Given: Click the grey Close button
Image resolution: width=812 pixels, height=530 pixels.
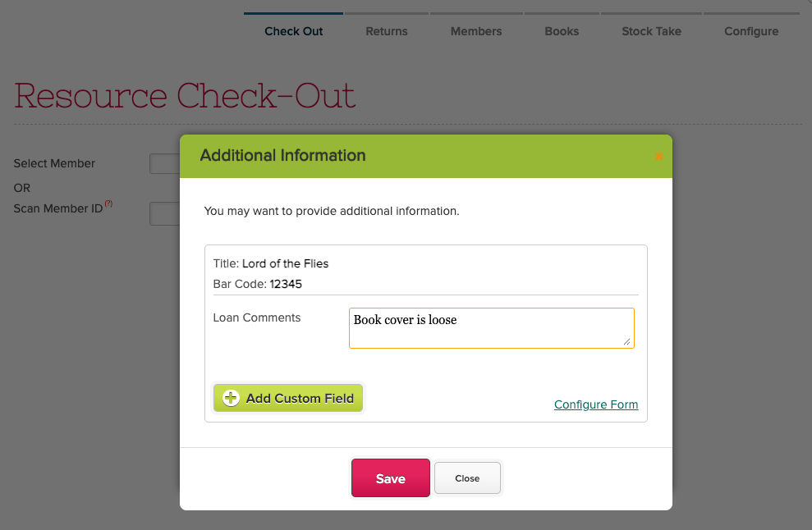Looking at the screenshot, I should [467, 478].
